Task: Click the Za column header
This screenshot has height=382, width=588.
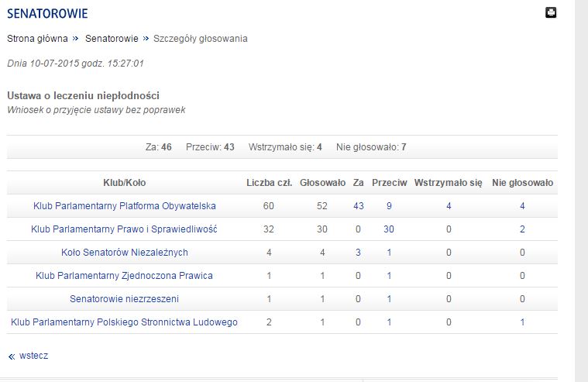Action: [x=359, y=183]
